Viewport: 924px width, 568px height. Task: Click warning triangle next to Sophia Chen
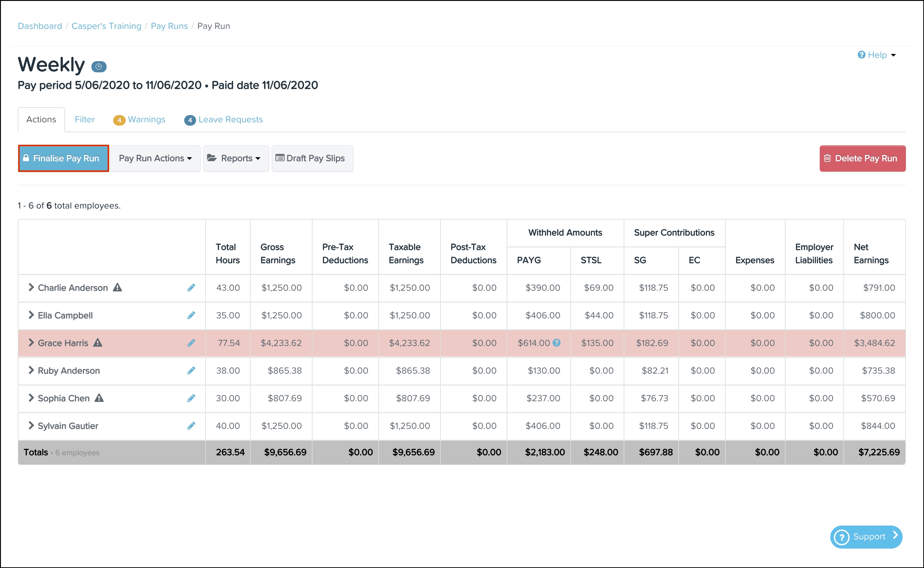click(99, 398)
